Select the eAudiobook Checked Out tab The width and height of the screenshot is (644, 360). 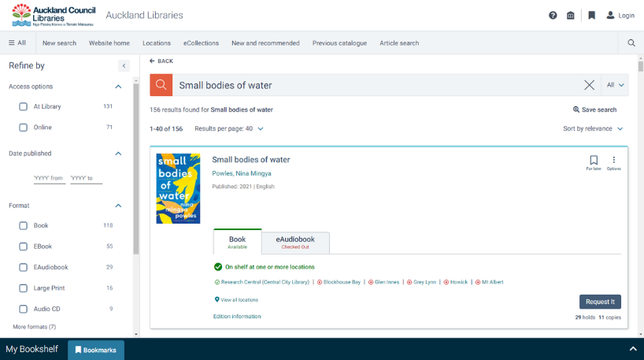[x=295, y=243]
